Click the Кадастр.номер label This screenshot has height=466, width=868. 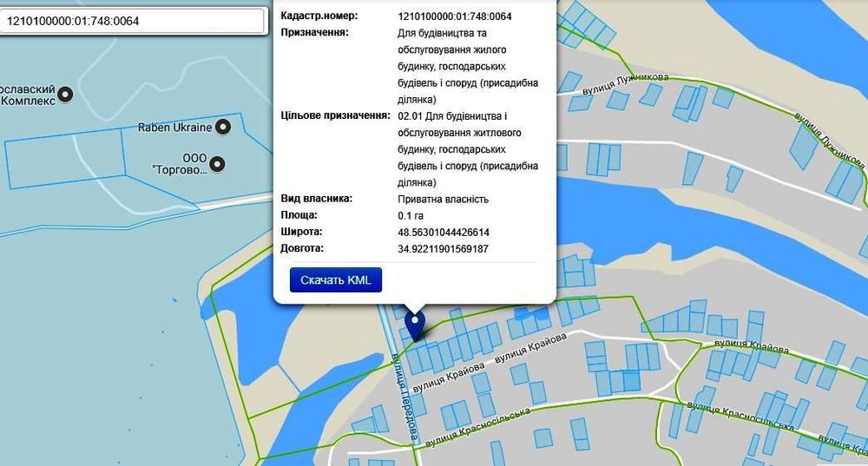click(x=319, y=16)
